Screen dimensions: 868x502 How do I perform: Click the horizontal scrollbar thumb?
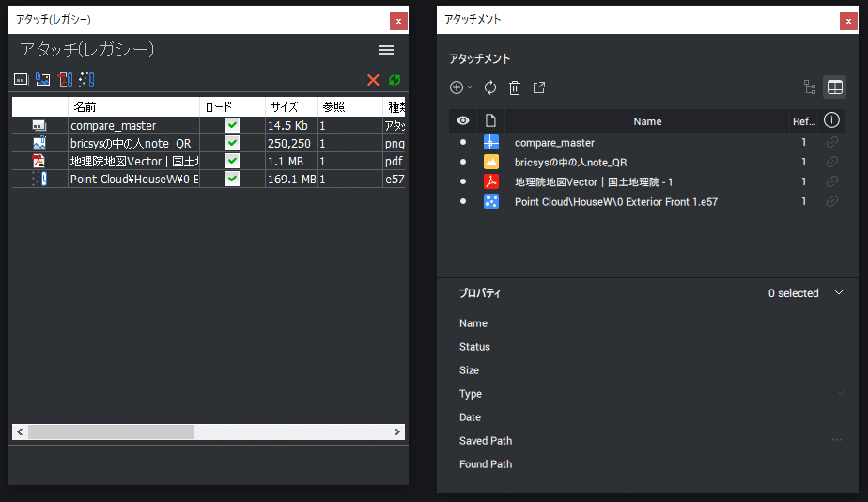point(111,431)
